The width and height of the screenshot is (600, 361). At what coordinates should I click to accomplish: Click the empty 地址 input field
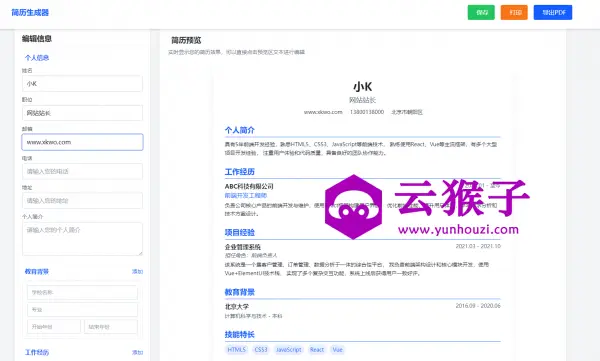82,201
